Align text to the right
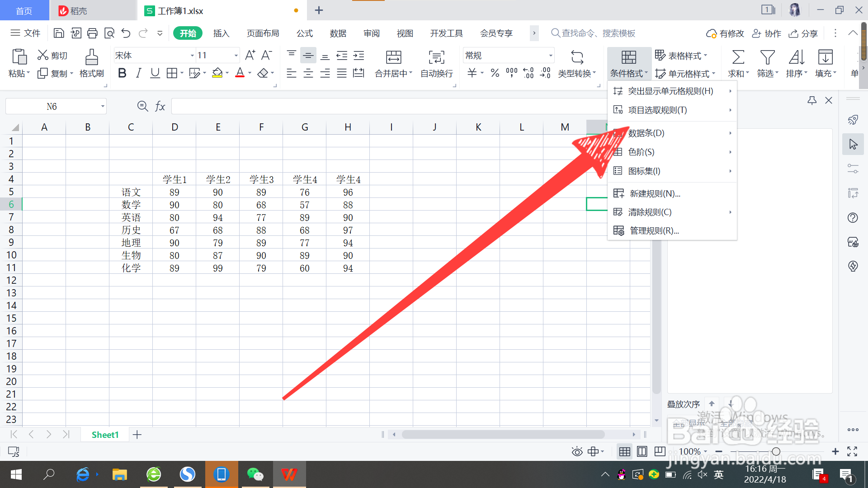The width and height of the screenshot is (868, 488). coord(325,73)
